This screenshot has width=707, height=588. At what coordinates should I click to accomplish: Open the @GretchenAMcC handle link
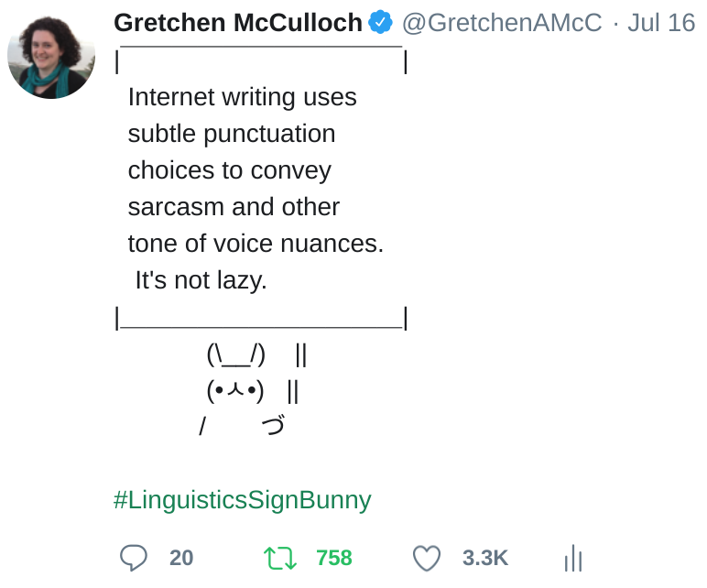[502, 23]
